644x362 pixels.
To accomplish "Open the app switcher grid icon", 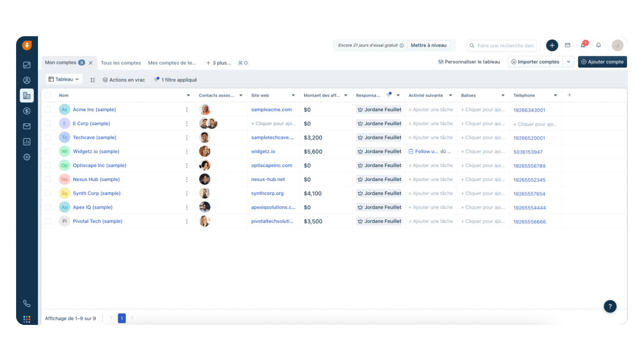I will click(27, 319).
